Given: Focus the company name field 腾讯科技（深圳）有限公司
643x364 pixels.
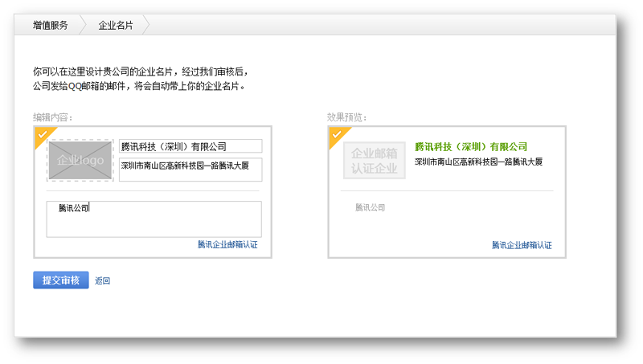Looking at the screenshot, I should click(190, 146).
